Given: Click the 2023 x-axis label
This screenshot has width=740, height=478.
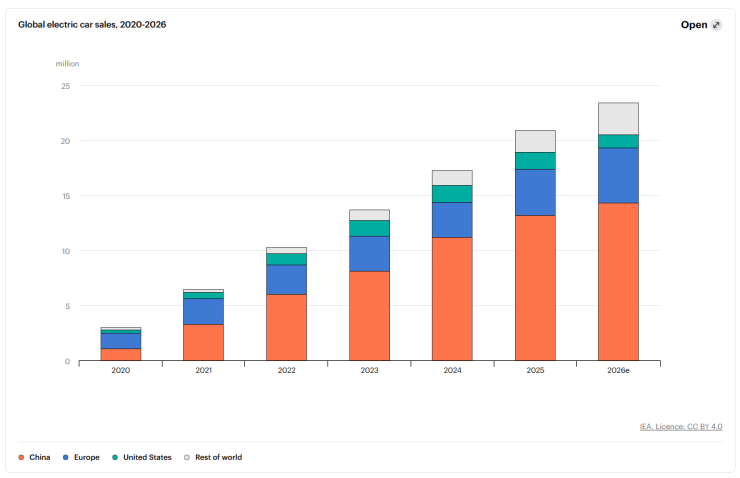Looking at the screenshot, I should coord(370,370).
